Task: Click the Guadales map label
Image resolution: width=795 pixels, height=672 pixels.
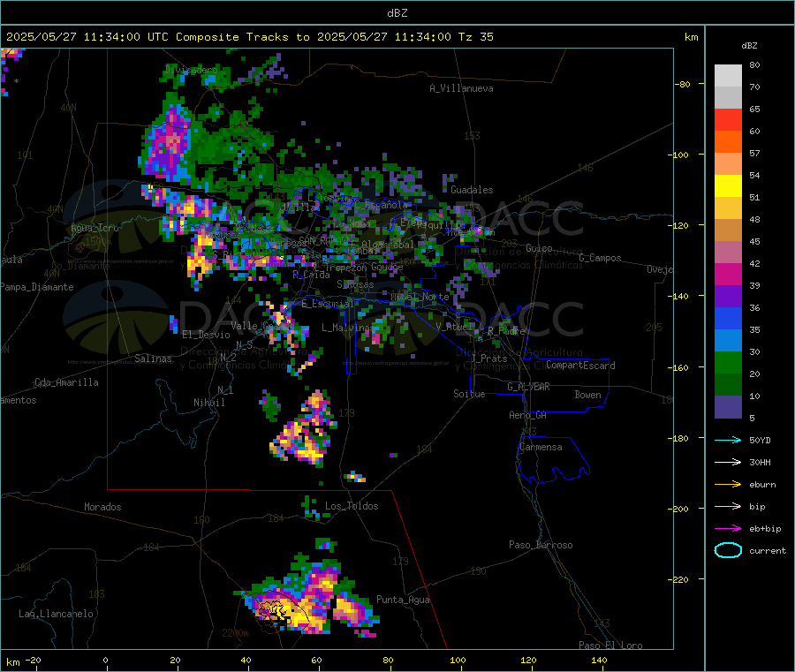Action: pos(472,190)
